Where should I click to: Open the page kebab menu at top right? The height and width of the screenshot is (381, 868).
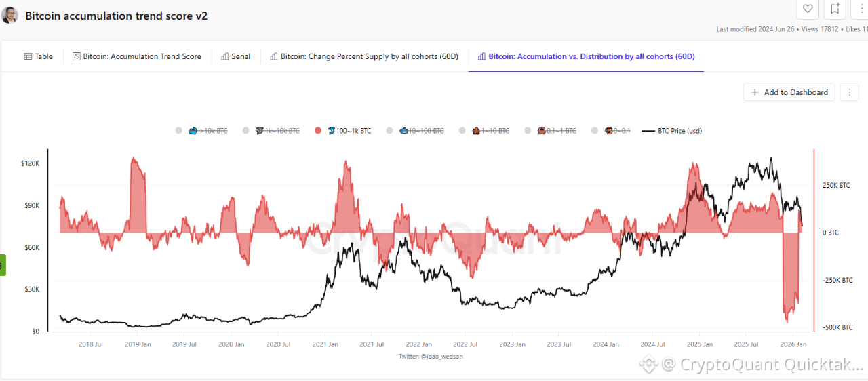tap(861, 9)
